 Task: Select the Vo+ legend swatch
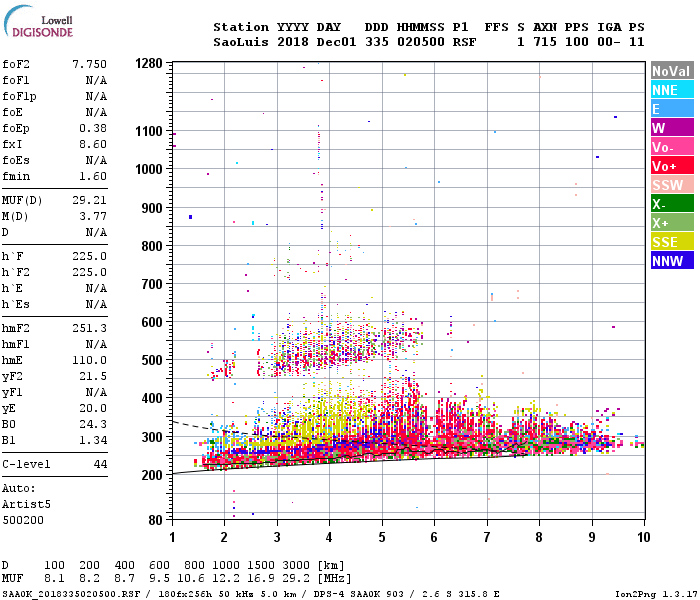click(x=672, y=166)
